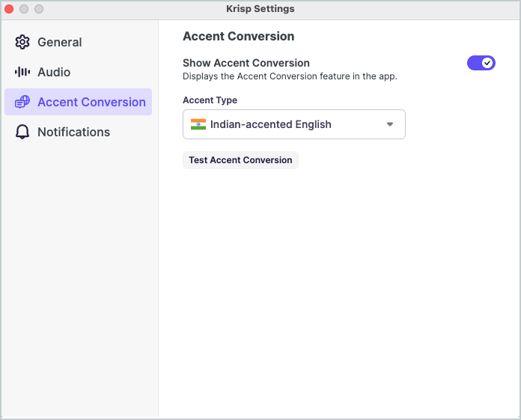Screen dimensions: 521x420
Task: Click the Show Accent Conversion label
Action: 246,63
